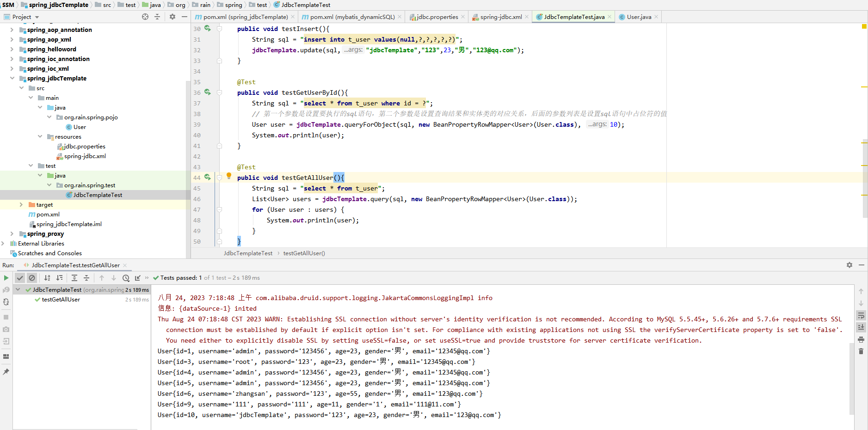Toggle the Show Ignored tests button
Viewport: 868px width, 430px height.
click(x=32, y=278)
